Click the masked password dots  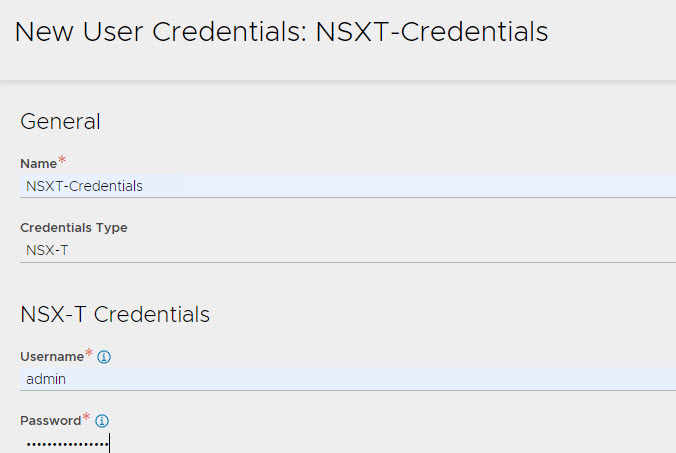(66, 443)
